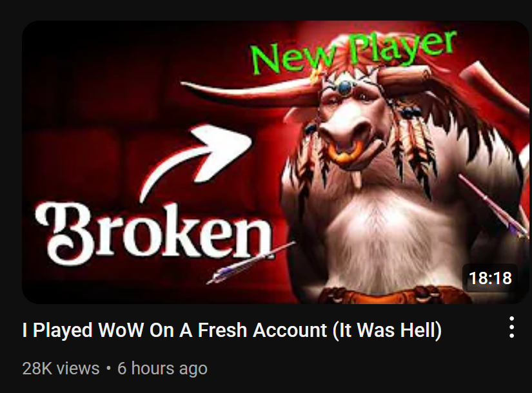Click the 28K views label

[61, 369]
